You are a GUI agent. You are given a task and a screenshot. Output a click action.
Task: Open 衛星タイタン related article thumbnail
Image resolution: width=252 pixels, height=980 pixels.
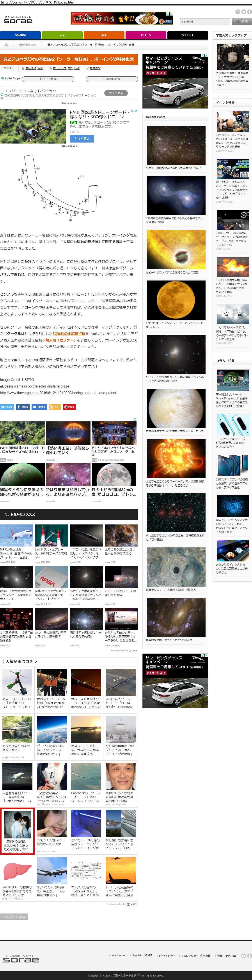(x=22, y=474)
